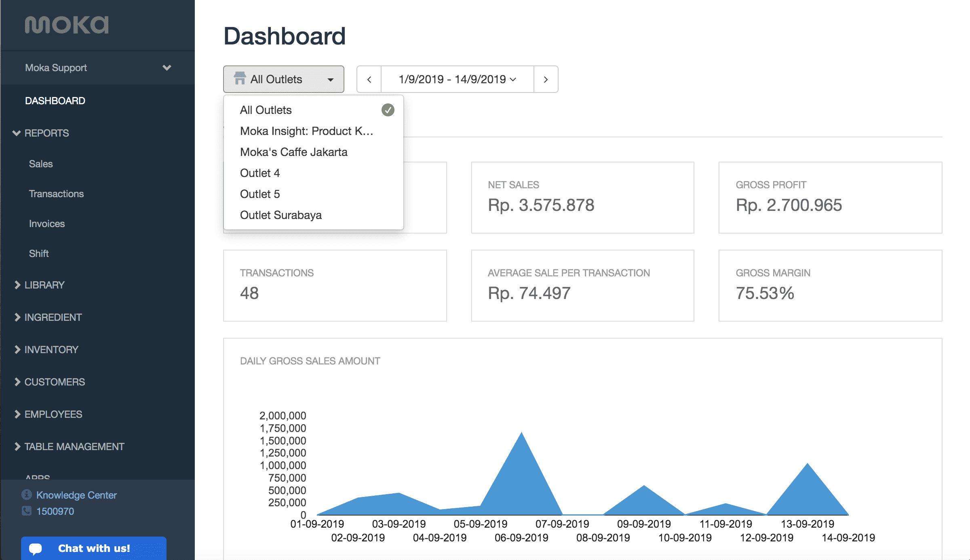The height and width of the screenshot is (560, 970).
Task: Click the phone icon beside 1500970
Action: pos(27,511)
